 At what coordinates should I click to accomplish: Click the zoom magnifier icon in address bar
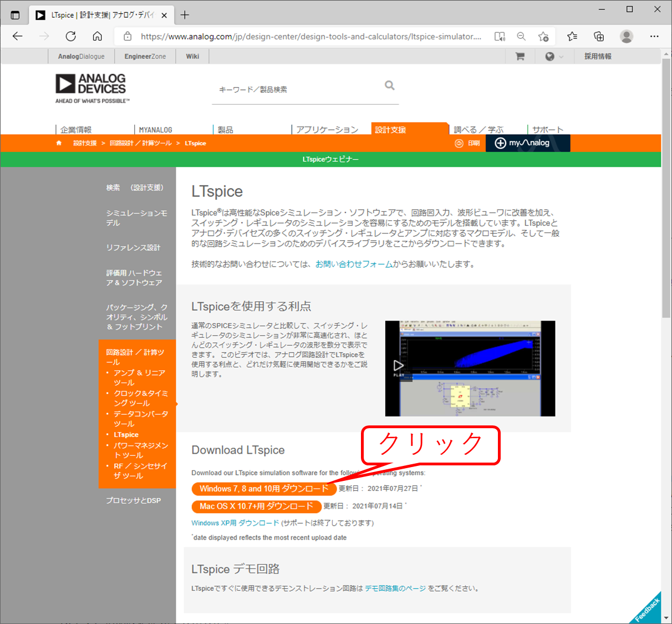tap(521, 37)
